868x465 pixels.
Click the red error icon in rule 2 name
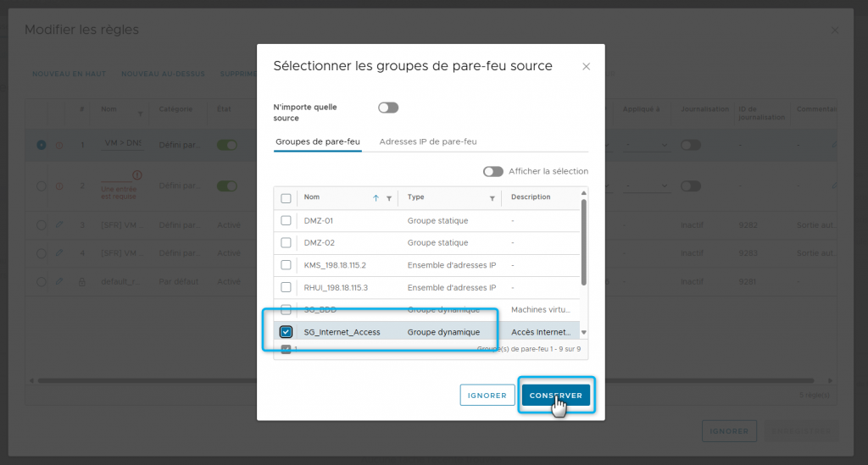coord(136,175)
